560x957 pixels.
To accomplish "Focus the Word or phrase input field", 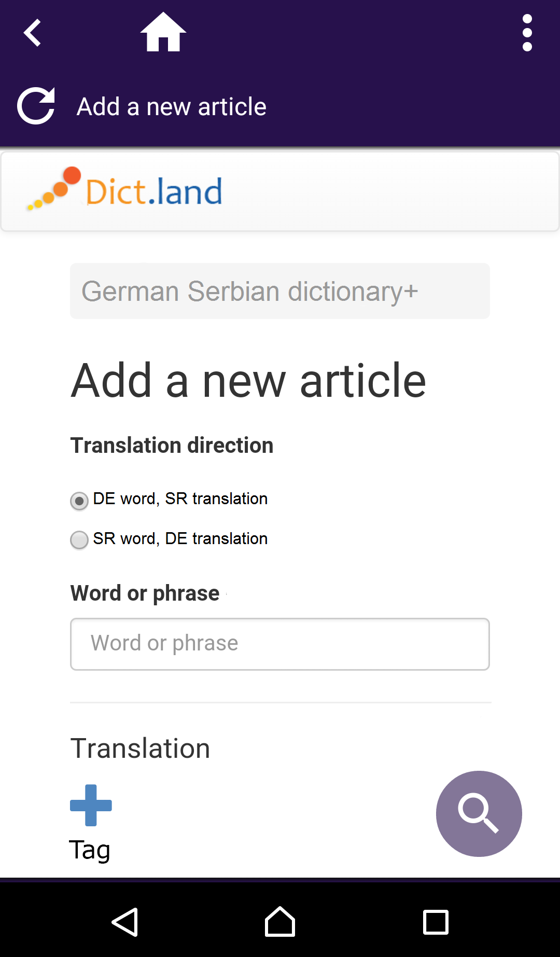I will [x=280, y=644].
